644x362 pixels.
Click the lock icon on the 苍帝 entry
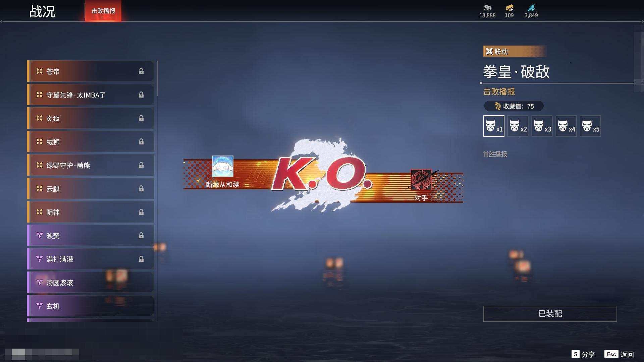141,71
